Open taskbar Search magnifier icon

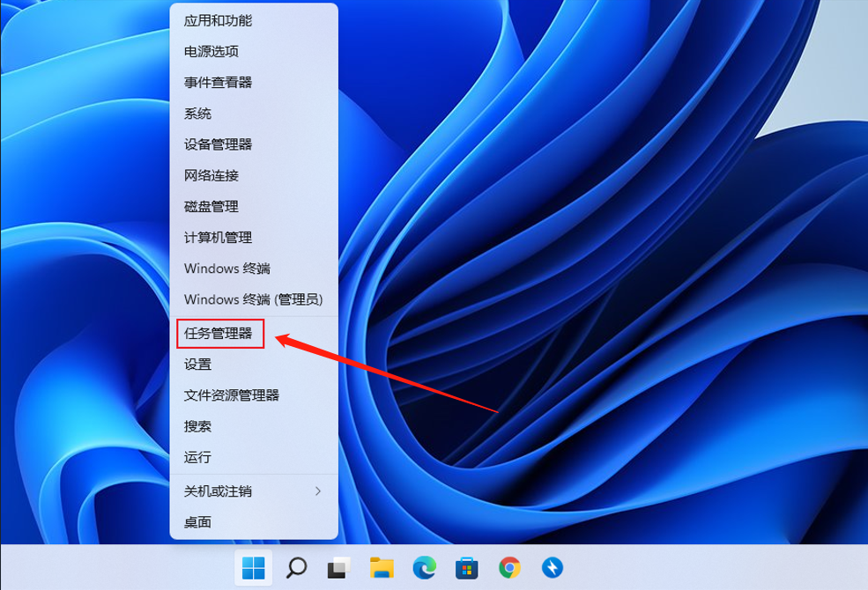[x=296, y=568]
